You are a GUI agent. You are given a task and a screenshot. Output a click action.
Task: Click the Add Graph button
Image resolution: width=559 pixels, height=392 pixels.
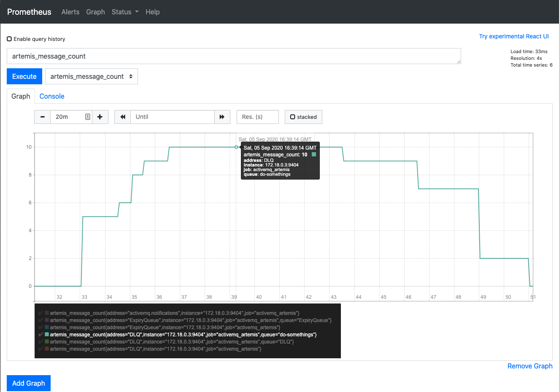tap(29, 383)
